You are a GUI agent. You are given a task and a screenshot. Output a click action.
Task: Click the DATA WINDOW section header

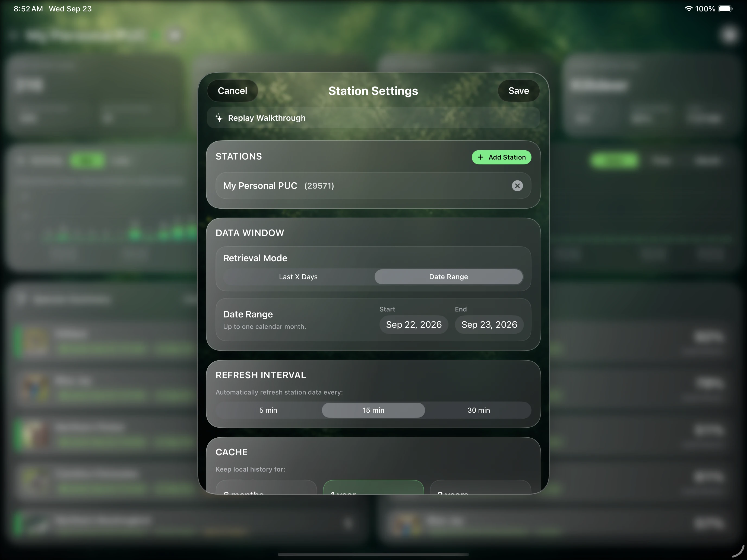[x=250, y=233]
